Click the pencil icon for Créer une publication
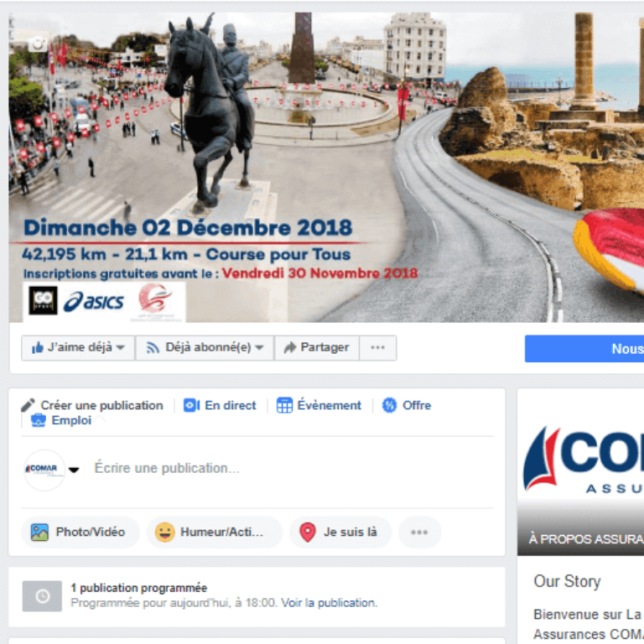This screenshot has height=644, width=644. coord(28,405)
